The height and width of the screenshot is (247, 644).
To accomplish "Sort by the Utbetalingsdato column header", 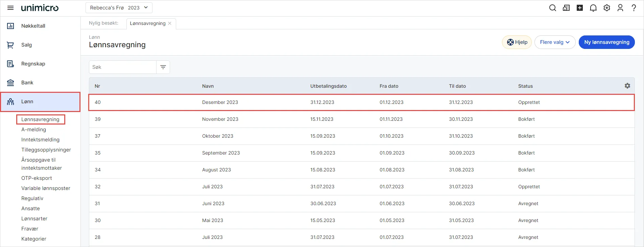I will (328, 86).
